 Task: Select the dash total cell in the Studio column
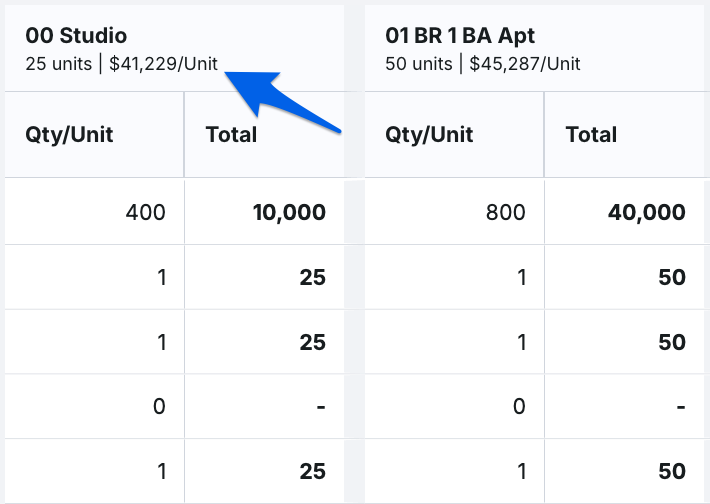tap(264, 406)
